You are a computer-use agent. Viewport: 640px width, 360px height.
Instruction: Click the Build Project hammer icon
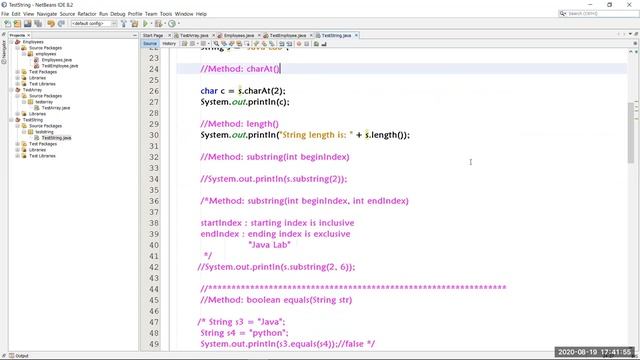point(124,24)
